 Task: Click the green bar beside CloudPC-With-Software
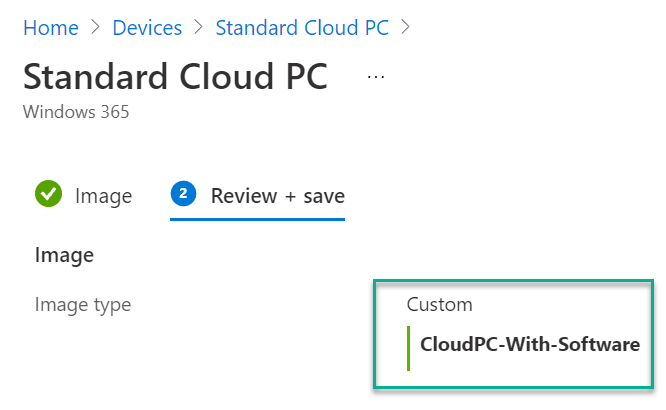[x=409, y=348]
